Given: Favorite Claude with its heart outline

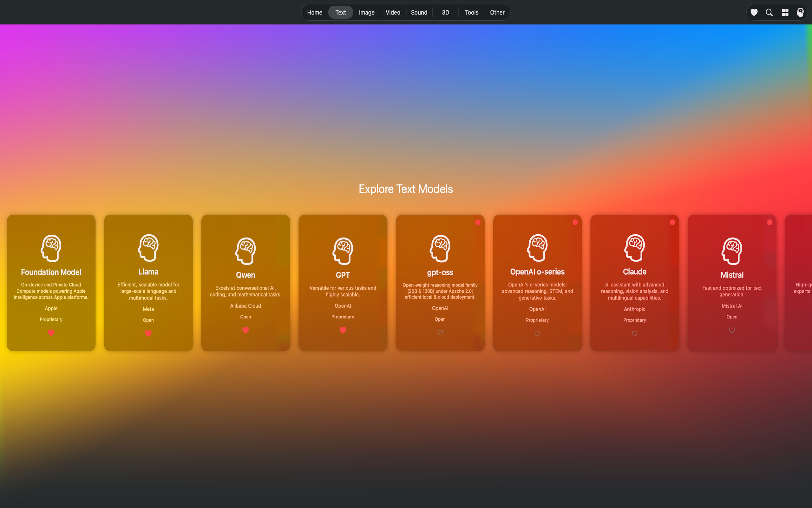Looking at the screenshot, I should click(635, 333).
